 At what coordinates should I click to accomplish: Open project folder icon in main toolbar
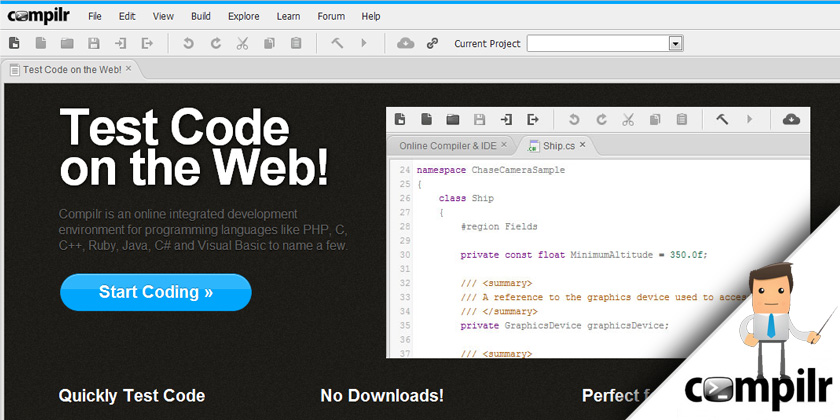coord(67,43)
